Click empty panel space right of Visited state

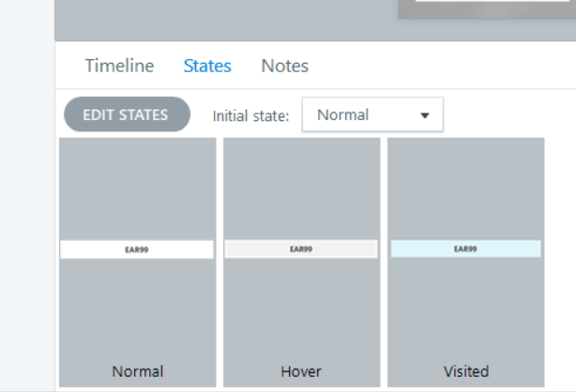(560, 263)
